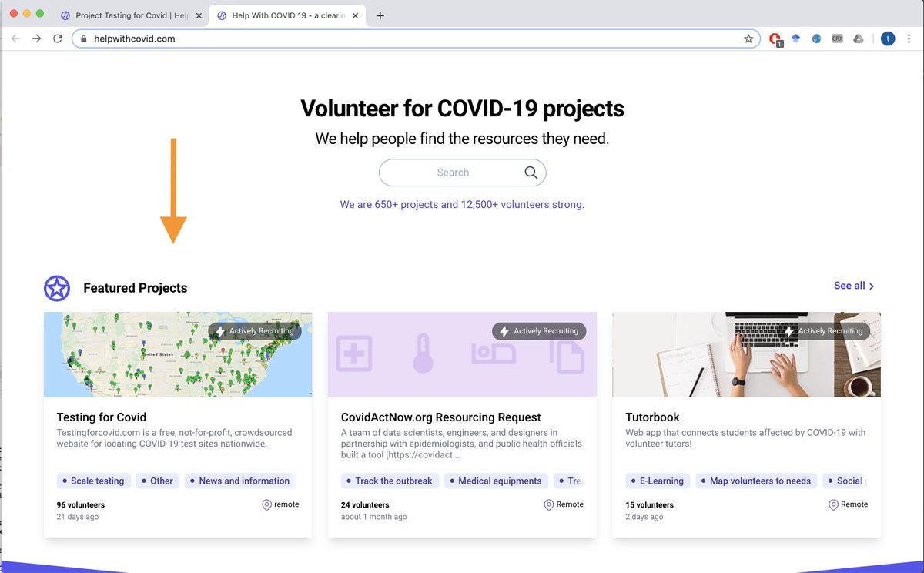This screenshot has height=573, width=924.
Task: Click Actively Recruiting badge on Tutorbook card
Action: click(x=823, y=331)
